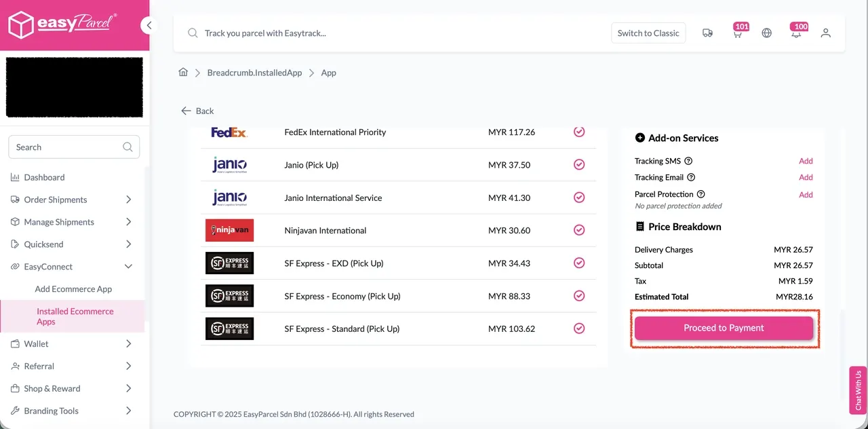Select the FedEx International Priority courier checkmark
Viewport: 868px width, 429px height.
pos(579,132)
